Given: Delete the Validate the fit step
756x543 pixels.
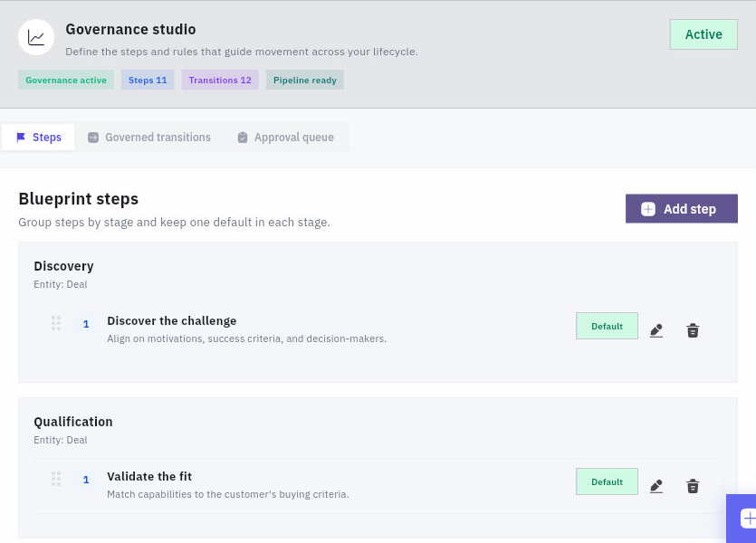Looking at the screenshot, I should (693, 486).
